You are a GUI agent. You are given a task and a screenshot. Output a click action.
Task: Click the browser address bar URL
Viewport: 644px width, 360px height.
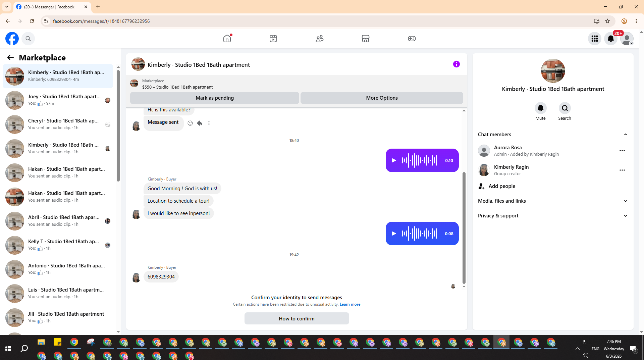coord(101,21)
